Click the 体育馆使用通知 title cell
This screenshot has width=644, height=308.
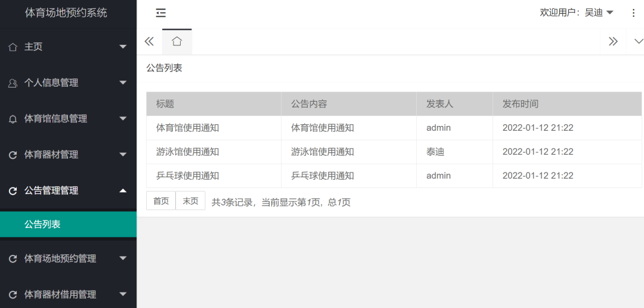point(213,128)
